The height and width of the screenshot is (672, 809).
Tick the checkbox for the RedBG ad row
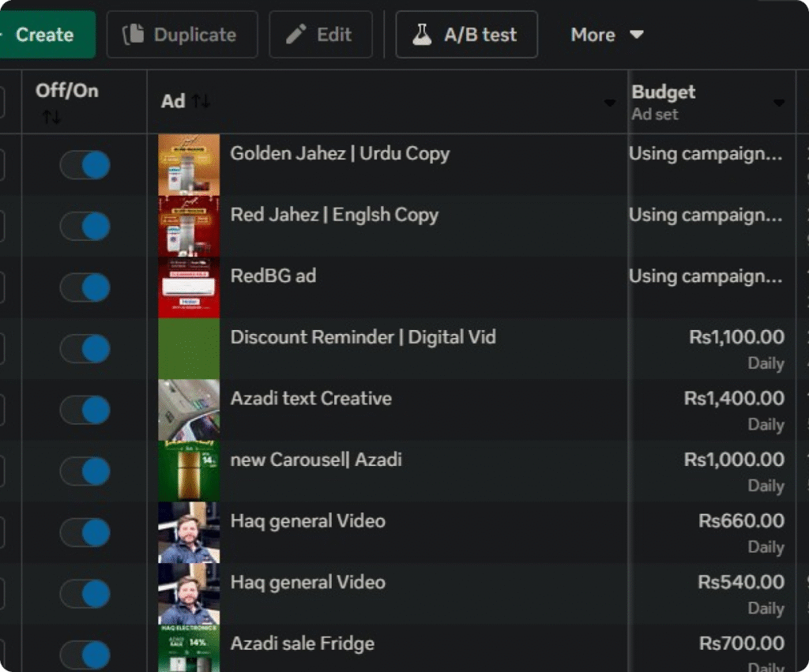tap(2, 287)
